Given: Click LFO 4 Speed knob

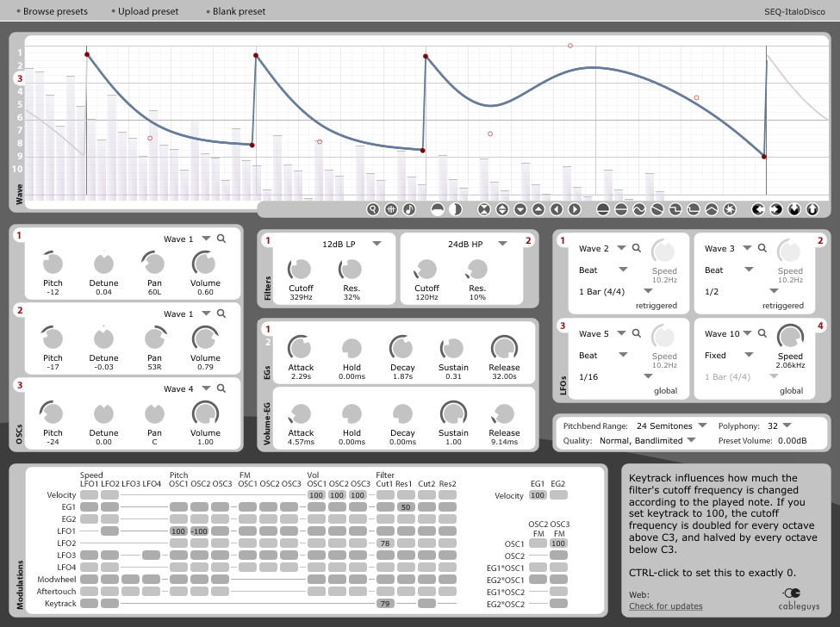Looking at the screenshot, I should tap(790, 337).
